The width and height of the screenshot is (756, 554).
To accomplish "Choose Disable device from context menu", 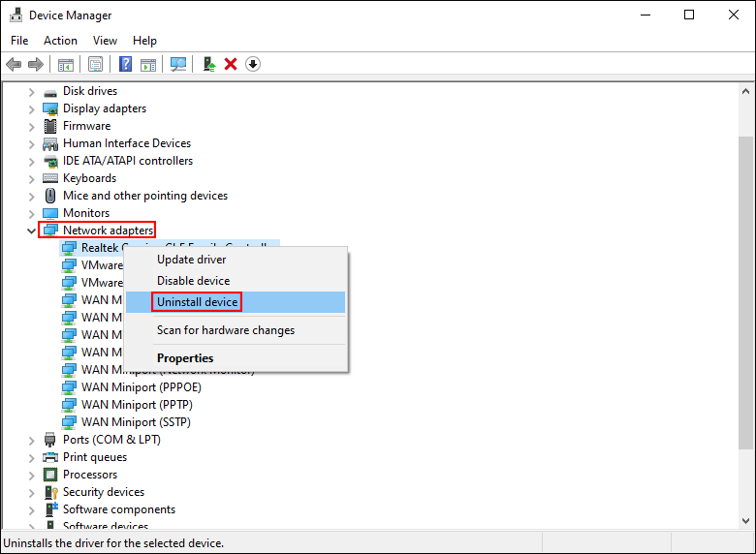I will pyautogui.click(x=236, y=281).
